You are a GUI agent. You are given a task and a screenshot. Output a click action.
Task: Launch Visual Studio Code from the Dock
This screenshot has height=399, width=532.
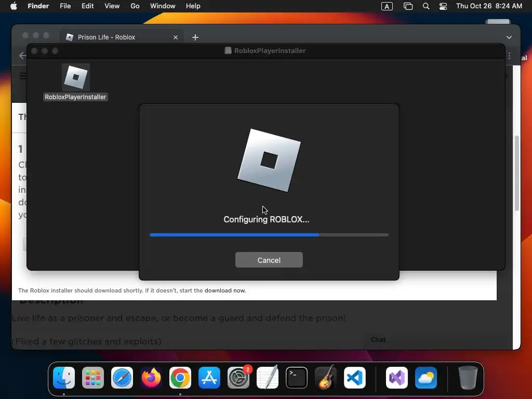(354, 378)
